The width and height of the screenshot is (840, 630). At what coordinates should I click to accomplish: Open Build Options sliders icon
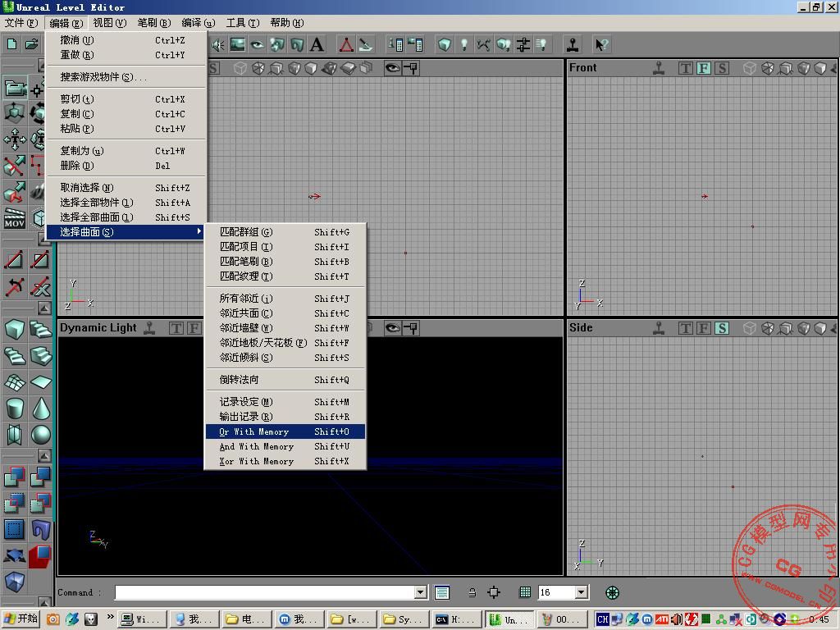pos(523,45)
